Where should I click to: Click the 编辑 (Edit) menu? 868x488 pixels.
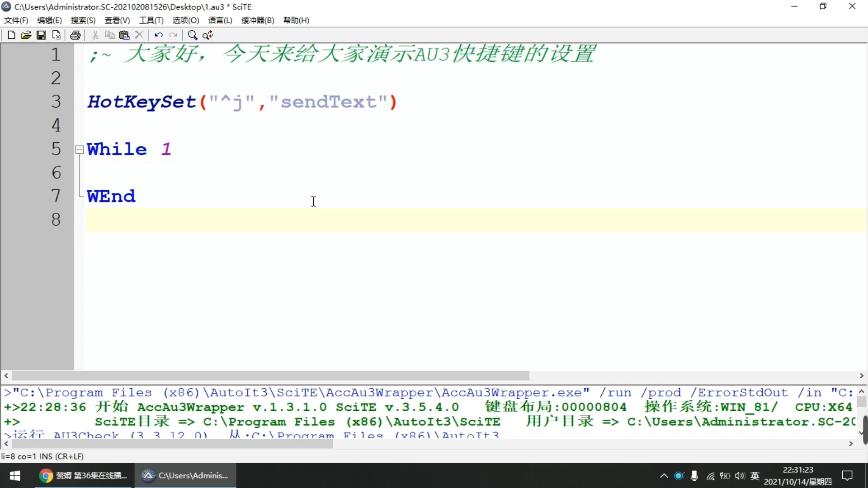[x=49, y=20]
